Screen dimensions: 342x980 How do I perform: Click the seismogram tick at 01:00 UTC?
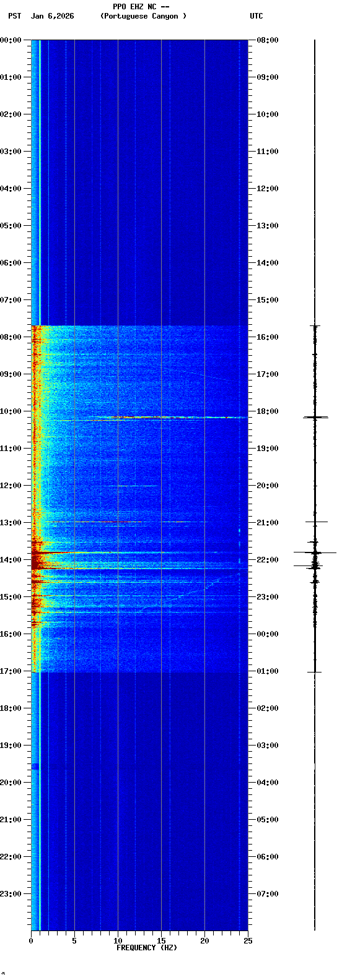(x=315, y=672)
